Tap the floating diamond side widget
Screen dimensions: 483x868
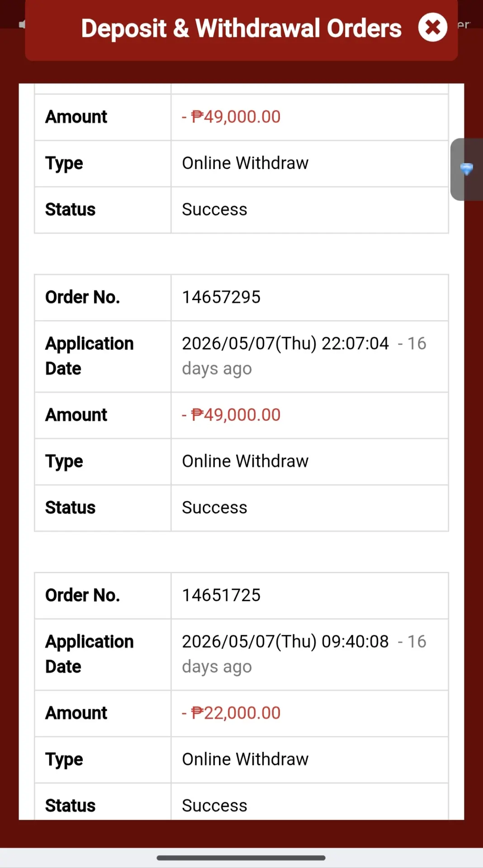click(x=467, y=169)
